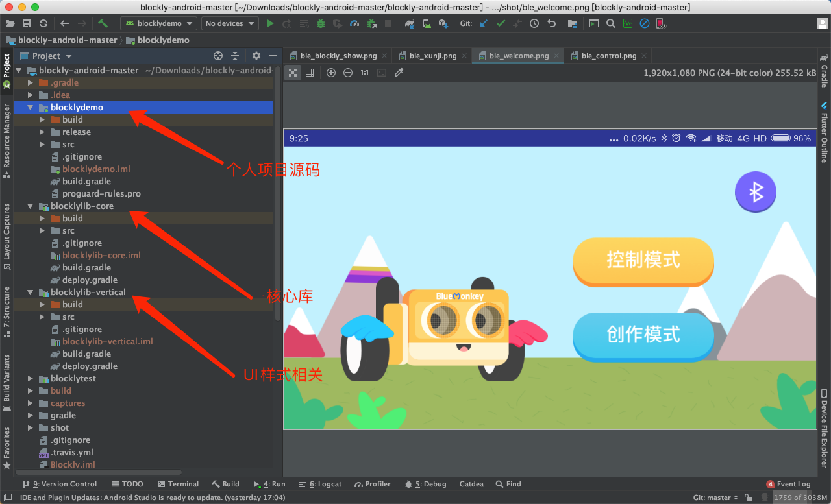
Task: Open the 9: Version Control tab
Action: 60,484
